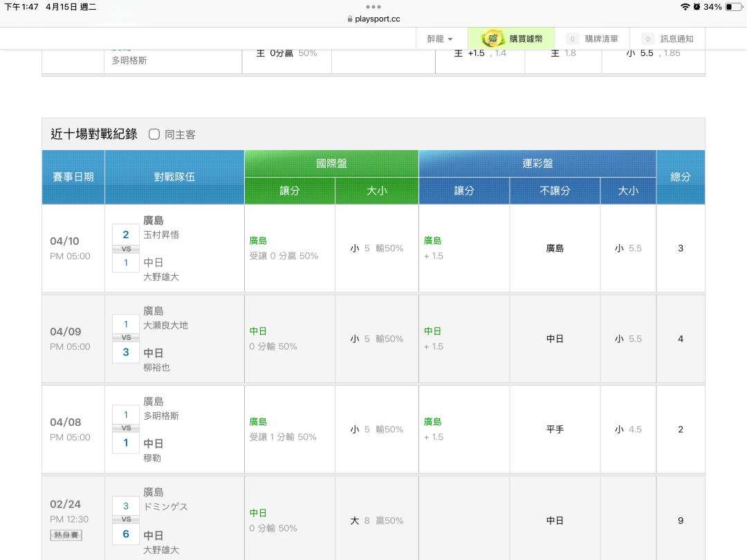This screenshot has height=560, width=747.
Task: Click 平手 result in 04/08 row
Action: pyautogui.click(x=555, y=429)
